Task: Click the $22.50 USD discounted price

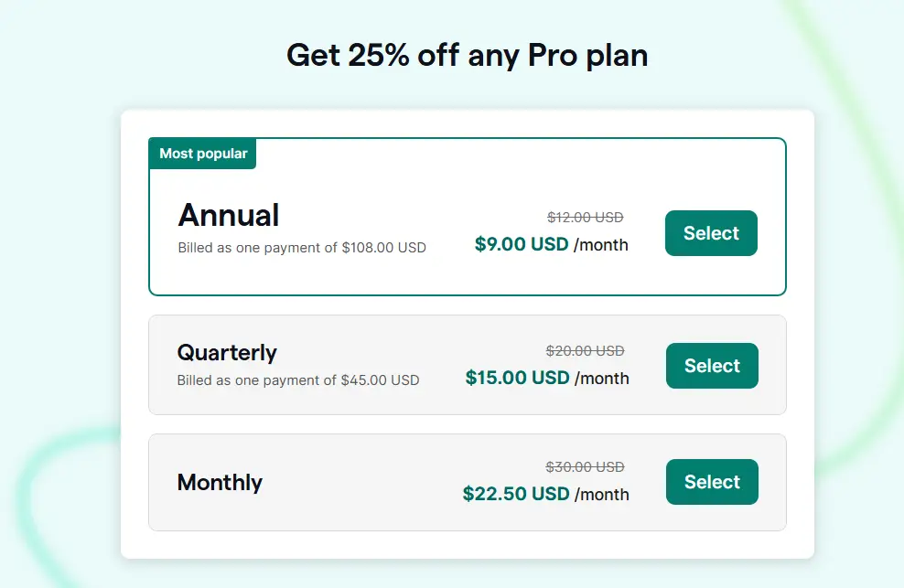Action: [x=518, y=494]
